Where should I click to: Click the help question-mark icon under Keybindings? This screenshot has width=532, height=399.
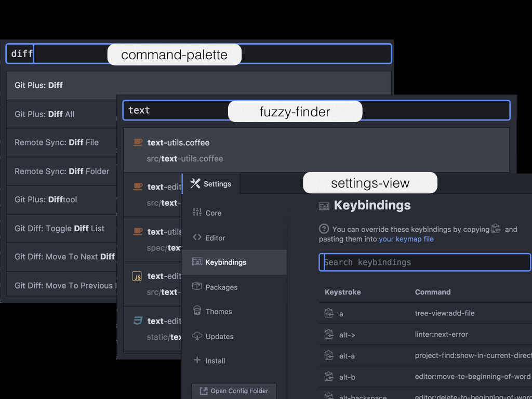tap(324, 229)
